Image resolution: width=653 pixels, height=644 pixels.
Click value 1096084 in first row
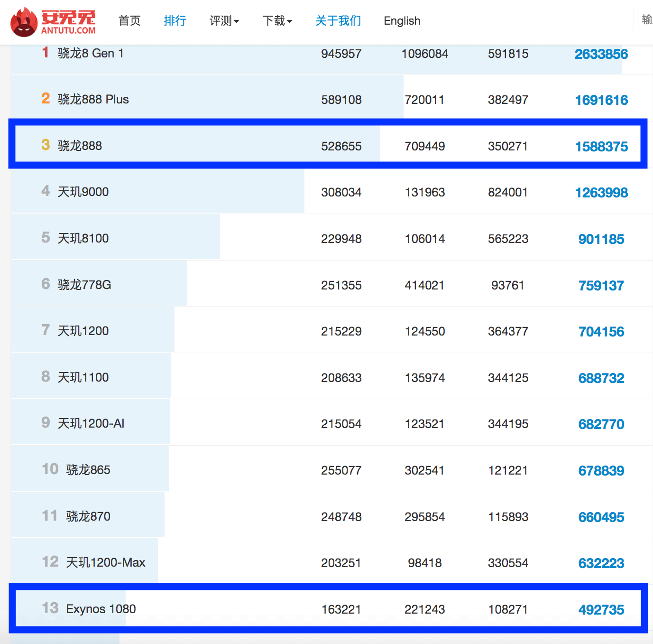pos(425,54)
